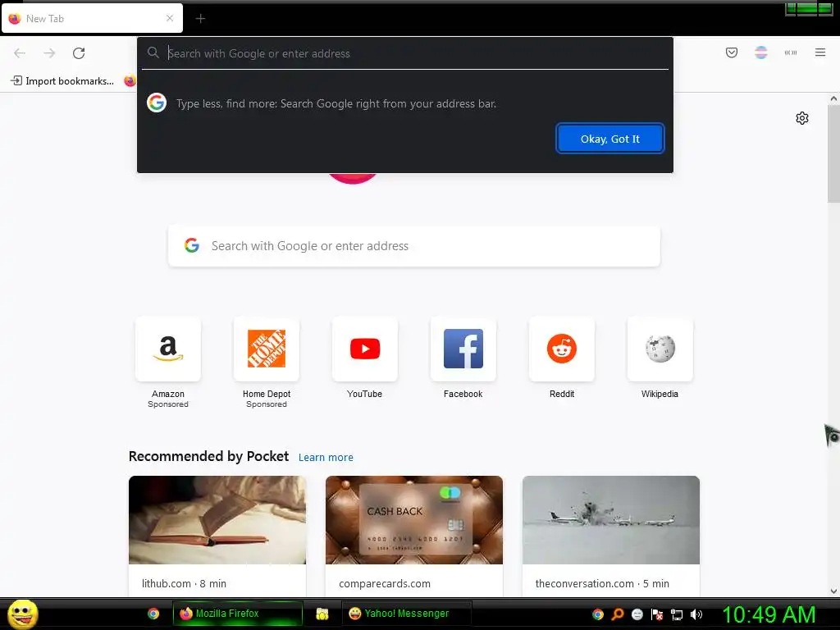This screenshot has height=630, width=840.
Task: Go forward with the forward arrow
Action: pos(49,53)
